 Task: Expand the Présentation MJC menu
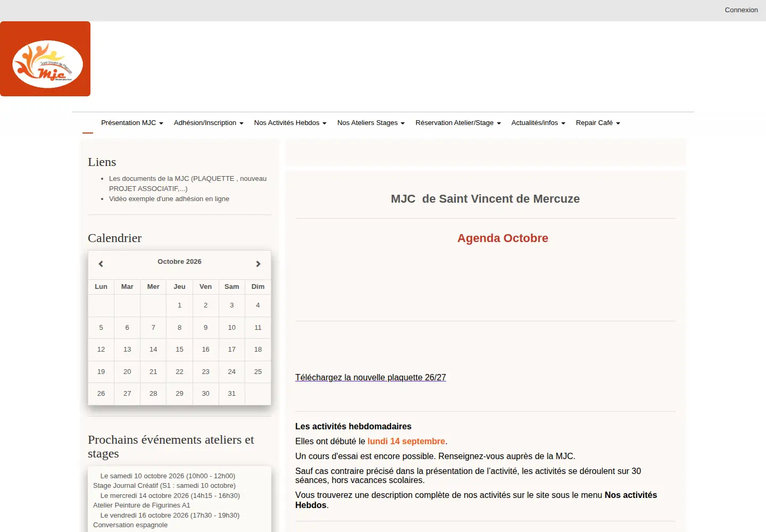tap(132, 123)
